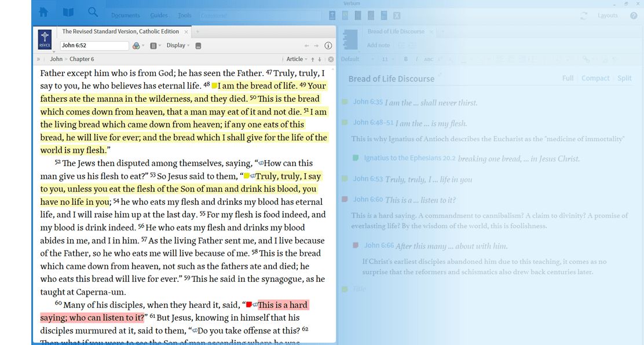Open the resource information icon
The height and width of the screenshot is (345, 644).
pyautogui.click(x=328, y=46)
